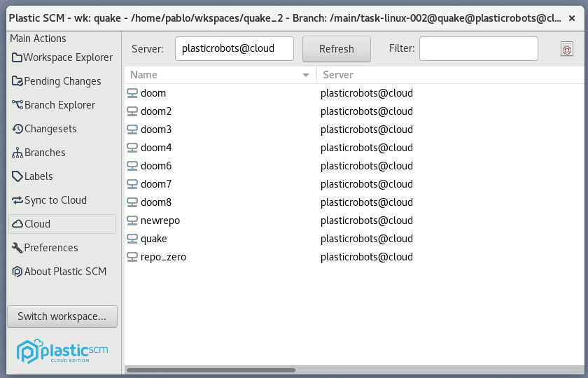Click the help lifebuoy icon at top right
This screenshot has width=588, height=378.
pos(566,49)
